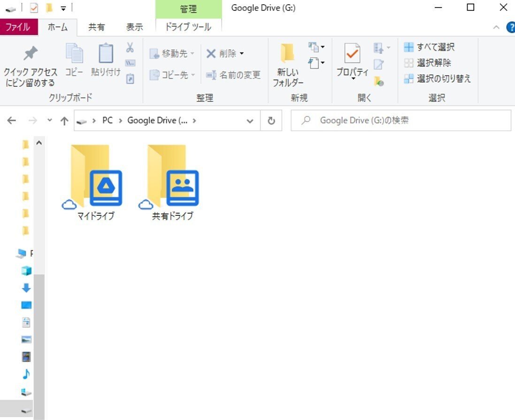Click Videos film icon in navigation pane

(26, 357)
